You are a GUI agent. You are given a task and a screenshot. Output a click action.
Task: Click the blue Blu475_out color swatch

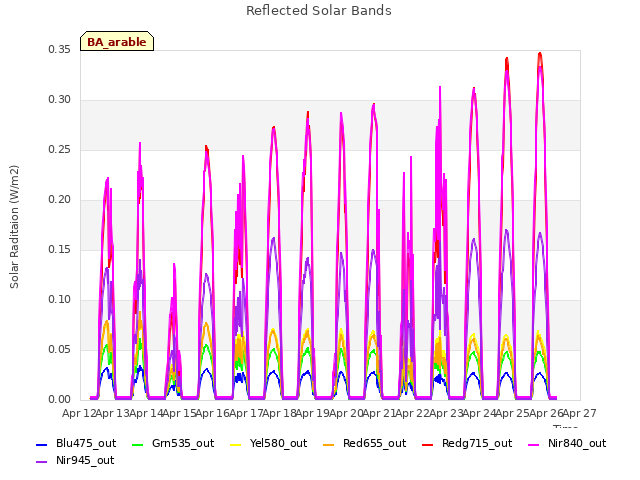tap(42, 444)
